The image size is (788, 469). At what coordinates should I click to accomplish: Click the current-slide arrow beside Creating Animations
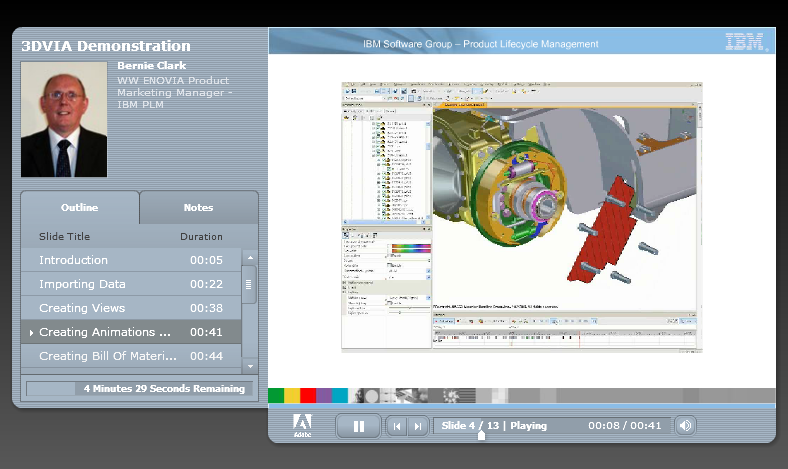click(31, 333)
